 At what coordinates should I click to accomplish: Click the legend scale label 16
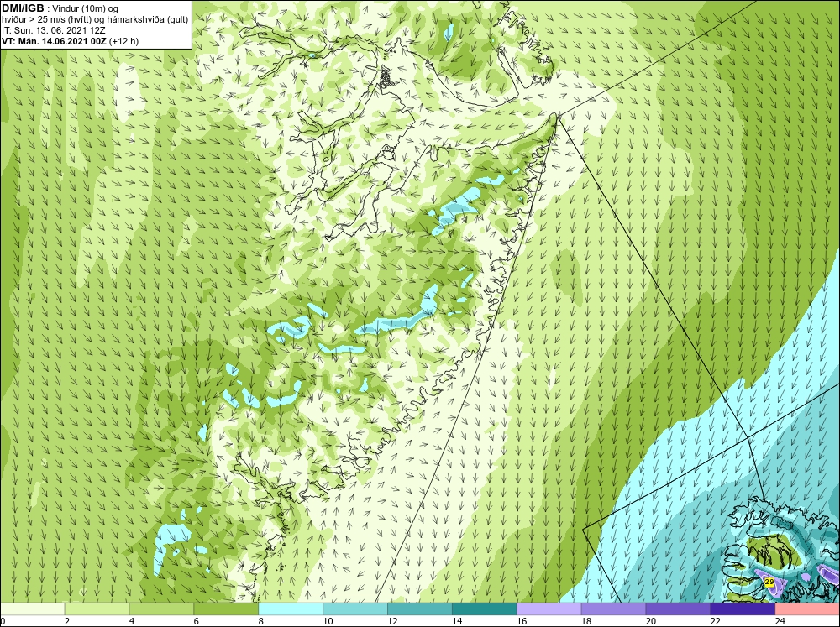pos(522,621)
